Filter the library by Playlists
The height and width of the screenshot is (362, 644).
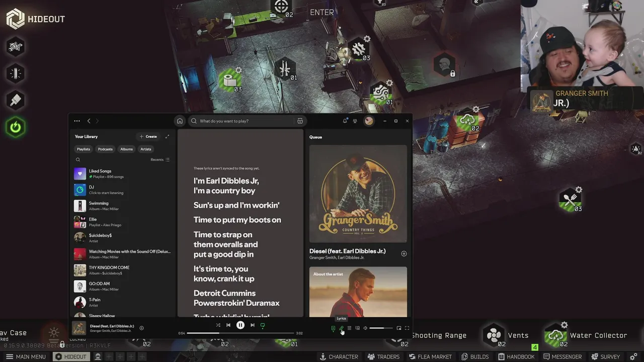pos(84,149)
